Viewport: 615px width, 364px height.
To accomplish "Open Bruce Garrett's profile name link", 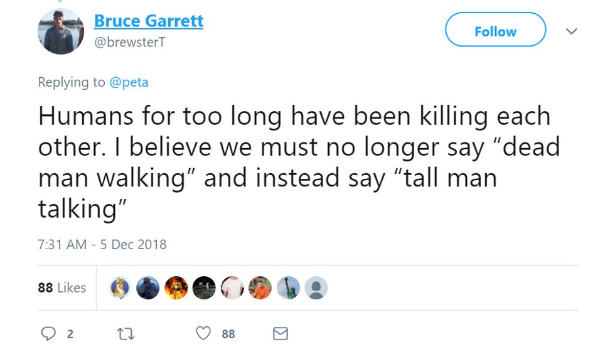I will (149, 21).
